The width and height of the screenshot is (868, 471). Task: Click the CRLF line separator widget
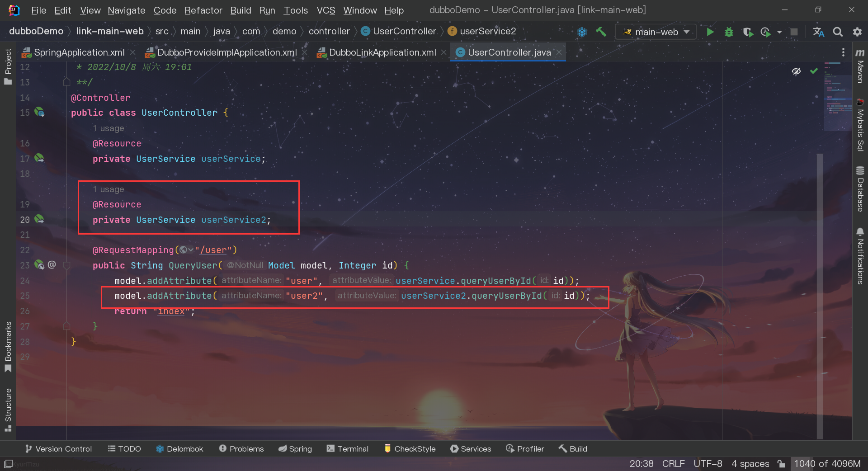(673, 464)
